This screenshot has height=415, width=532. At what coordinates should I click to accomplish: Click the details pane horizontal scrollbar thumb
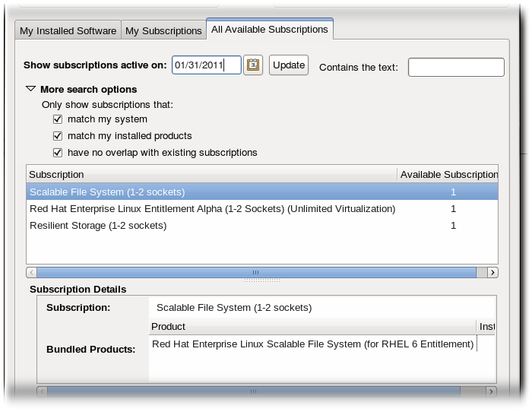[x=254, y=391]
